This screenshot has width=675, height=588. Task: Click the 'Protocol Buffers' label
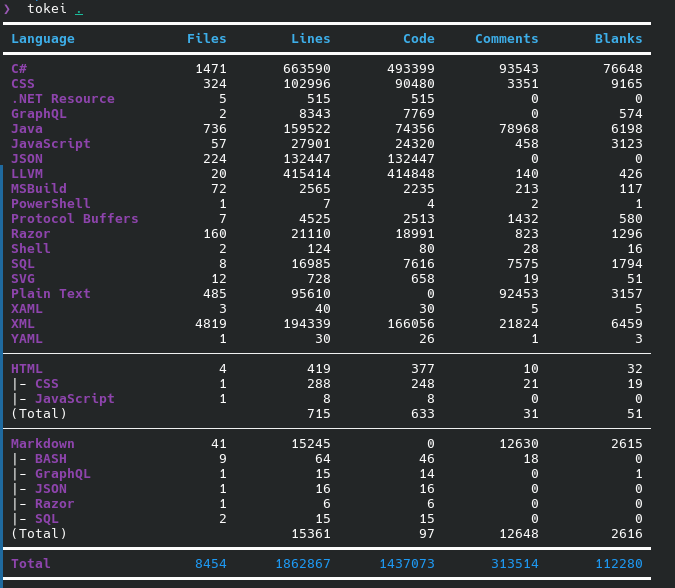75,219
